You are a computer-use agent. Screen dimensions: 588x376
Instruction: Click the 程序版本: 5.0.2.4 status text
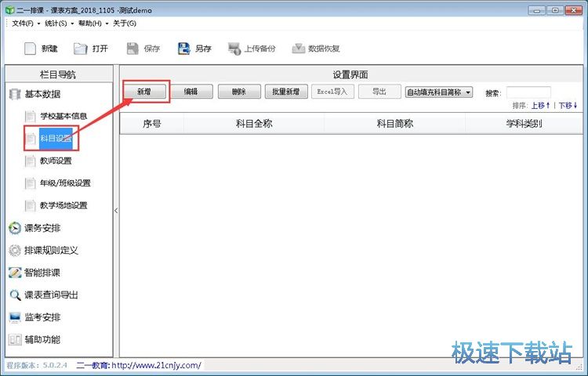point(37,365)
